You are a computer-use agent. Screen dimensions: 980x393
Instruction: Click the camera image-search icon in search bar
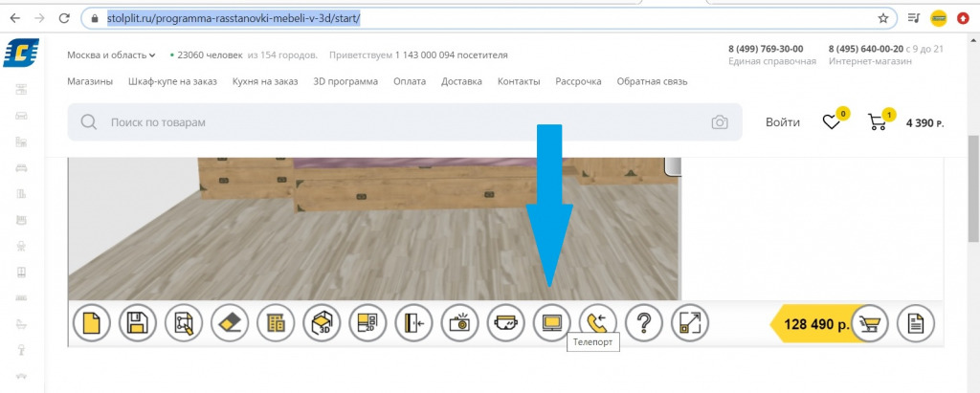[x=720, y=122]
